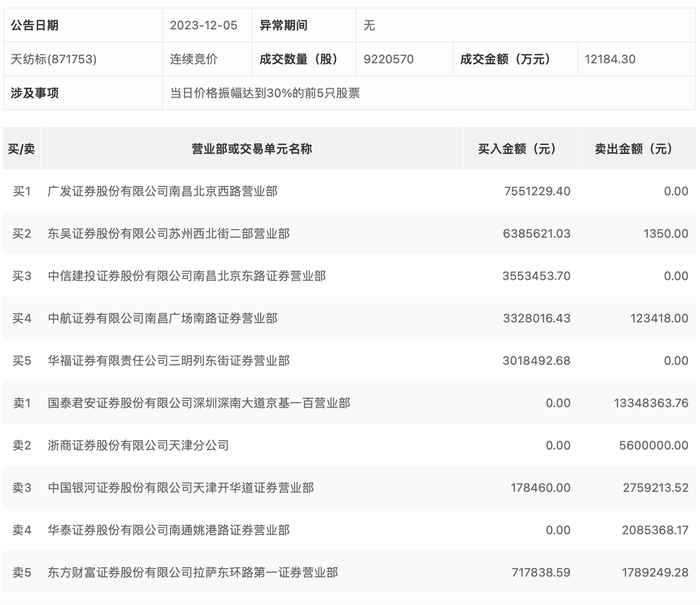Select row 东方财富证券股份有限公司拉萨东环路第一证券营业部
The height and width of the screenshot is (605, 700).
click(350, 572)
